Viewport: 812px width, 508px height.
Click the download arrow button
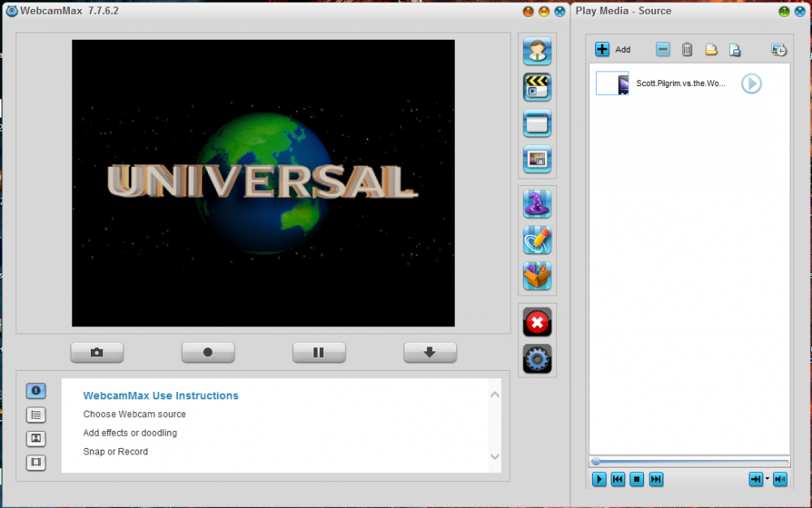[x=430, y=352]
